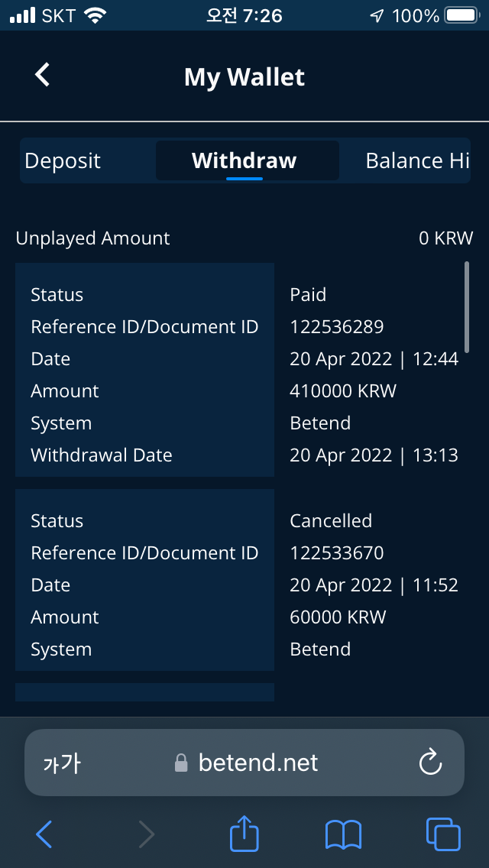Open the 가가 text size menu
The image size is (489, 868).
tap(62, 763)
